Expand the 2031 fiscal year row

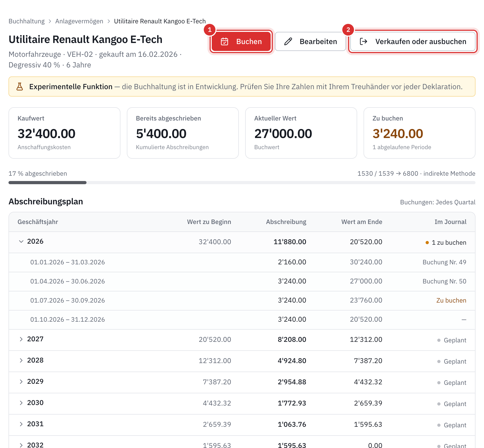pyautogui.click(x=21, y=424)
